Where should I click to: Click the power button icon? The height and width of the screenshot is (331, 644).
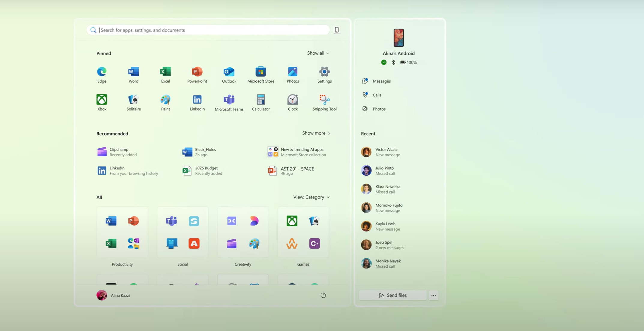click(x=323, y=295)
